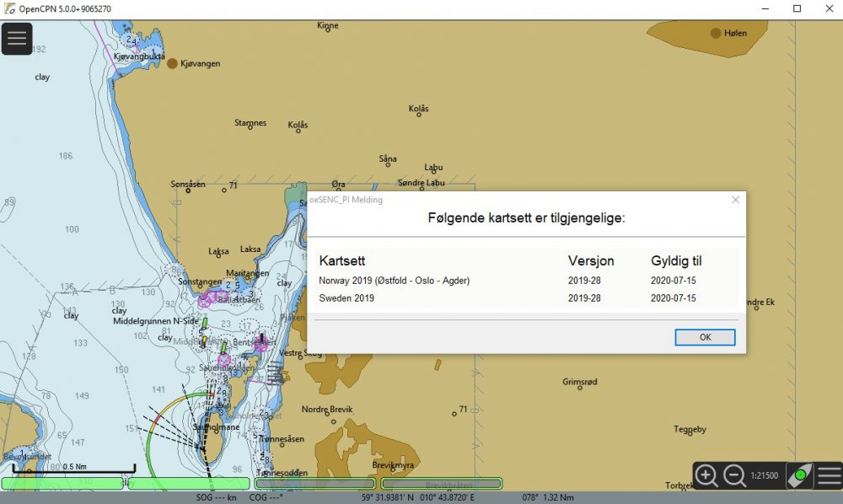Toggle the green follow-ship icon
The width and height of the screenshot is (843, 504).
[x=799, y=475]
